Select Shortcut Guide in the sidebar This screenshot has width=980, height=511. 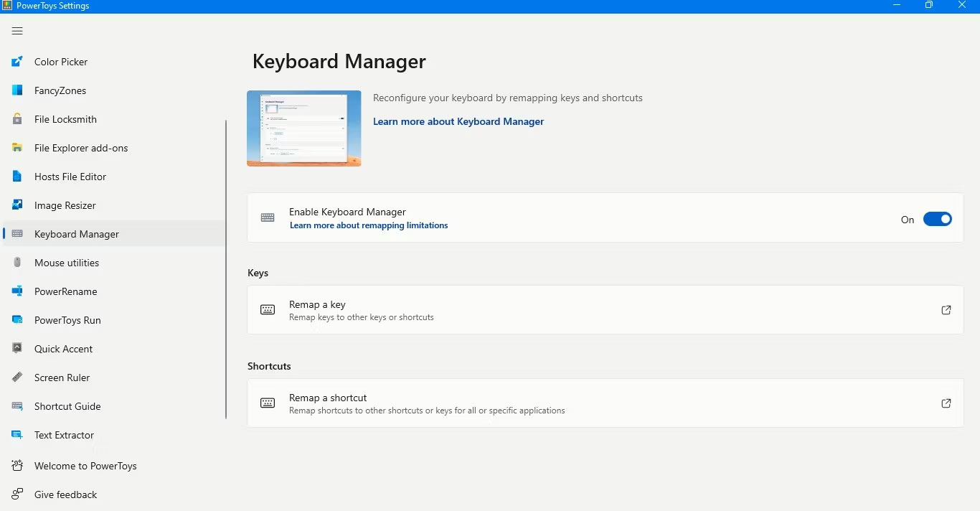coord(67,406)
